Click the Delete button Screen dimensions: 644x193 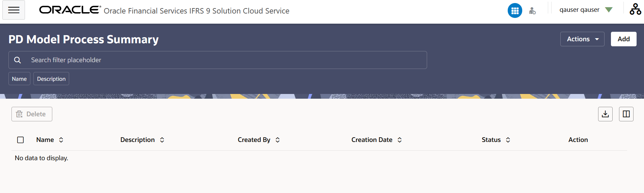point(32,114)
